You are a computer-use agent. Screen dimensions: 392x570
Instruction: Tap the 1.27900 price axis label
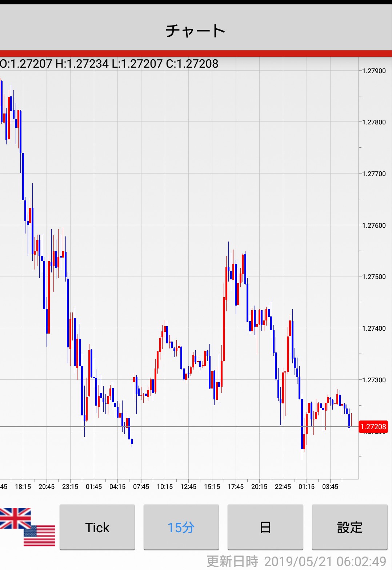(374, 71)
